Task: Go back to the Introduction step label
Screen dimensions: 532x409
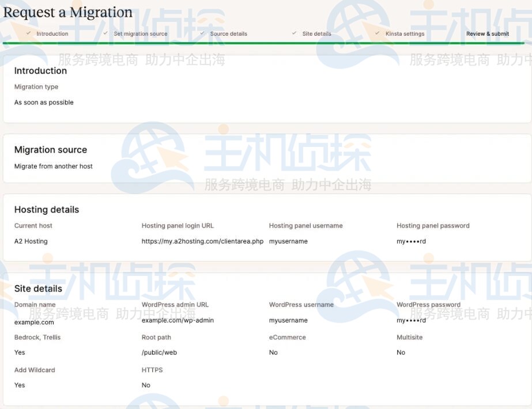Action: pyautogui.click(x=52, y=34)
